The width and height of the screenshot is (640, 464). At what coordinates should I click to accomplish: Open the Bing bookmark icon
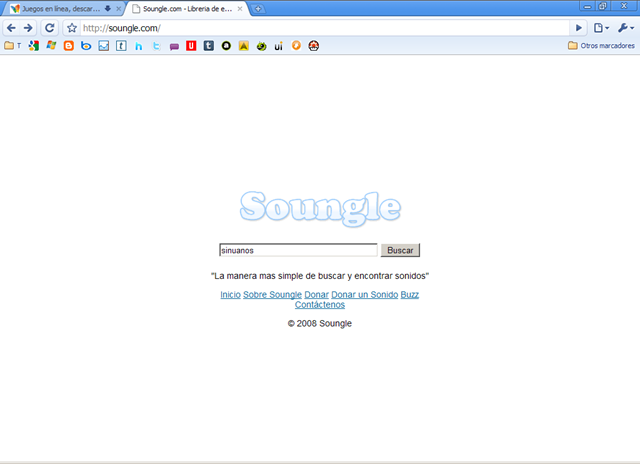86,46
